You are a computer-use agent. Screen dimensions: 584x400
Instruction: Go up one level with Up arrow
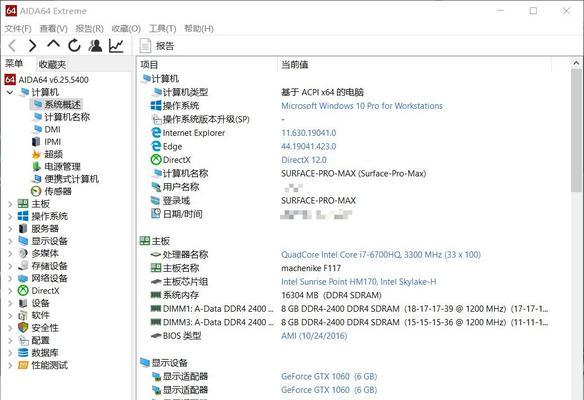click(x=54, y=44)
